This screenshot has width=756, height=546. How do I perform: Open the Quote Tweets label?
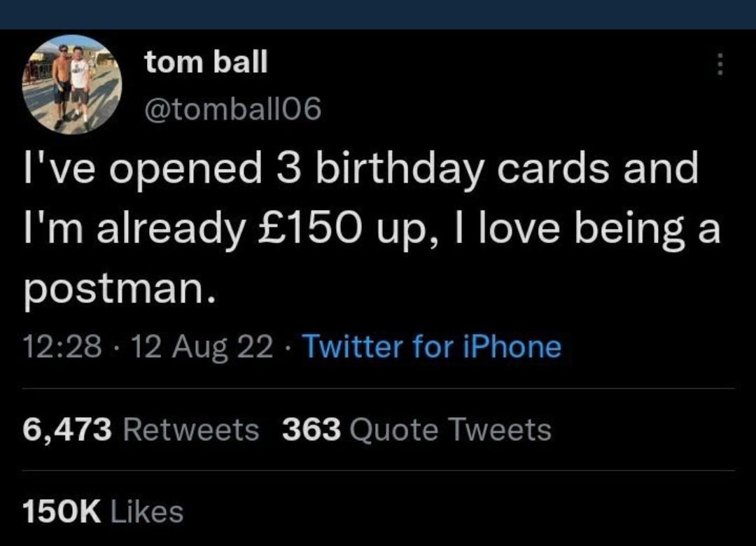(449, 429)
